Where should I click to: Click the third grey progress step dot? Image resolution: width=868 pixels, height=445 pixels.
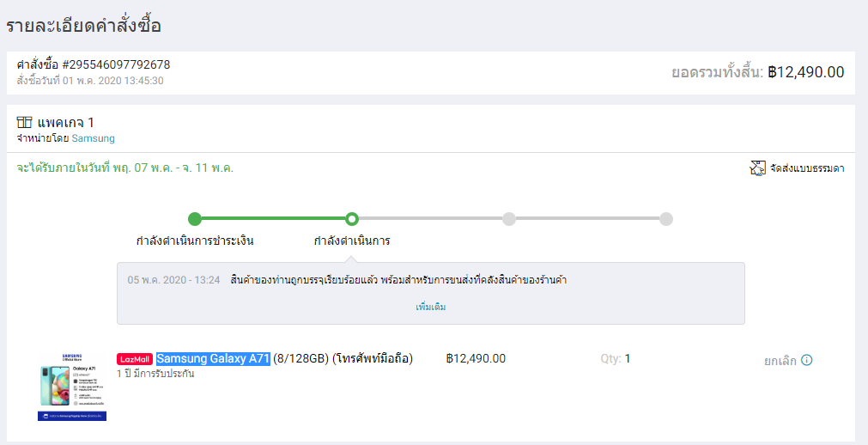(x=509, y=219)
